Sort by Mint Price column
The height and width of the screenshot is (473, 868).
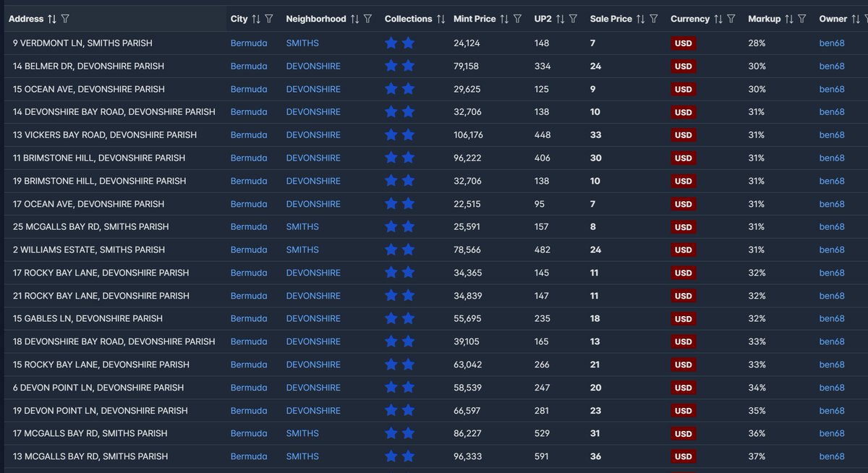point(504,19)
